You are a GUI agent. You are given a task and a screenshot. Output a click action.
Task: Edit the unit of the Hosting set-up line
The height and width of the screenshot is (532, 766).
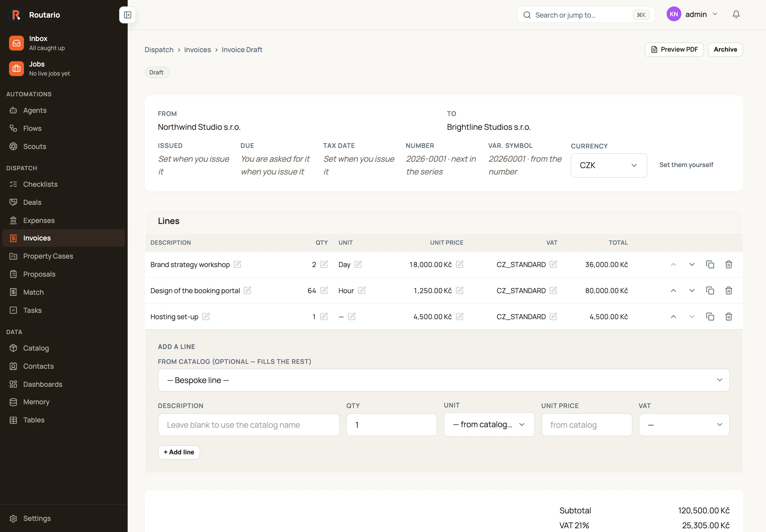coord(352,316)
